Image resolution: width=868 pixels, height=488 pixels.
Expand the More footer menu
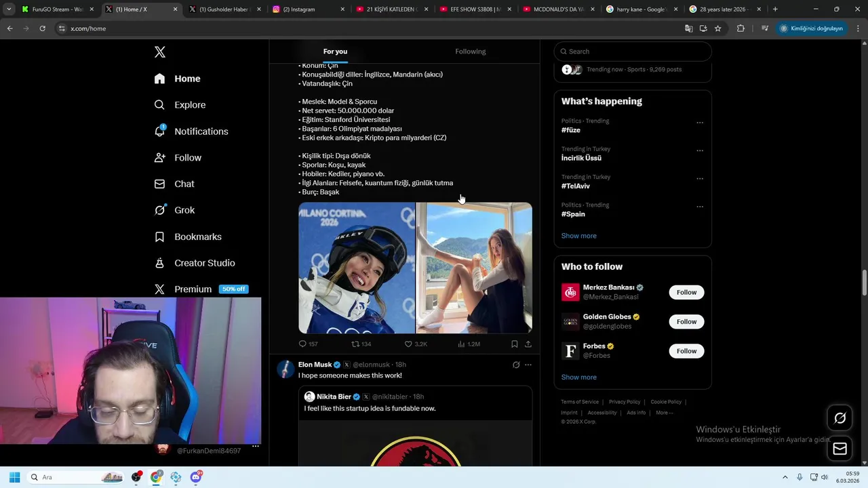pyautogui.click(x=664, y=413)
